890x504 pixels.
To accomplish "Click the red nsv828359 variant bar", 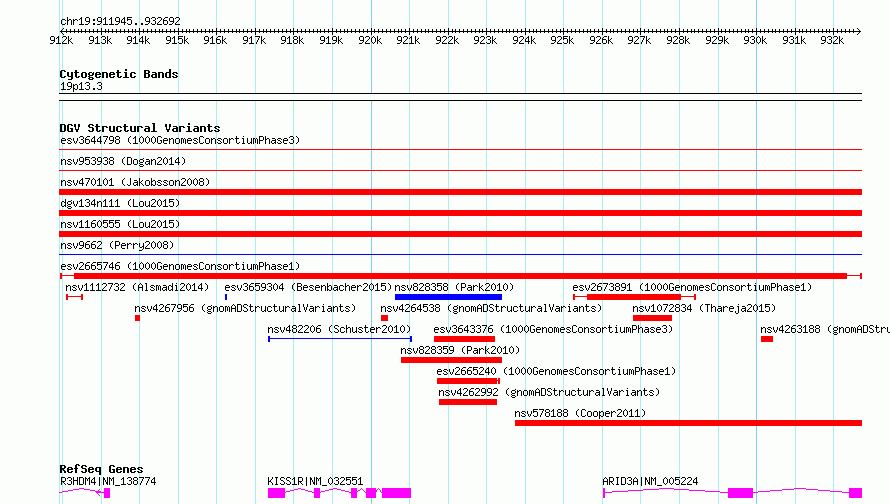I will pos(451,360).
